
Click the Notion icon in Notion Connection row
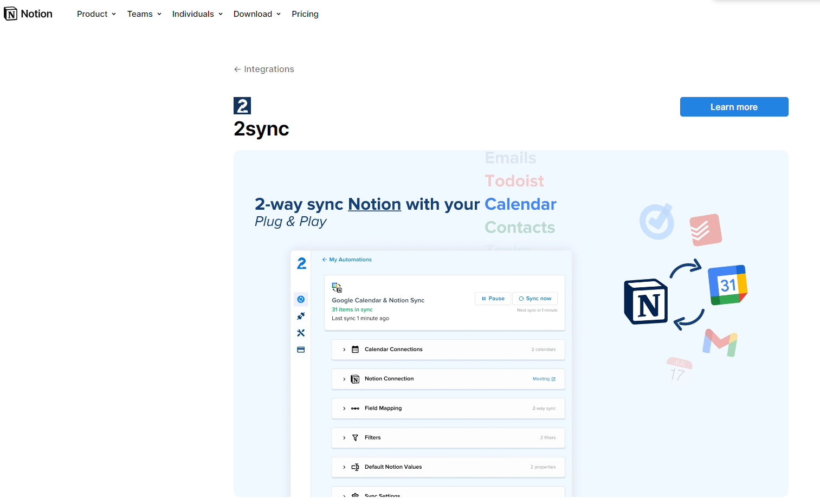(x=355, y=379)
